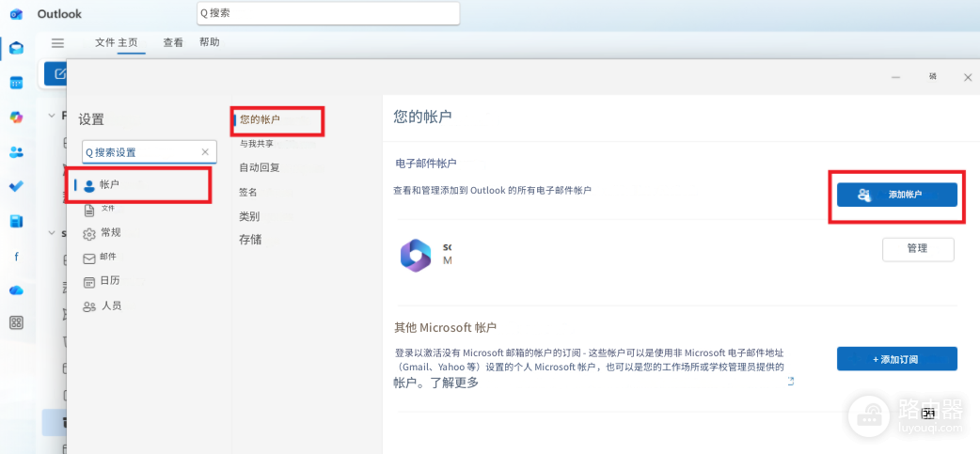Follow the 了解更多 link
This screenshot has height=454, width=980.
(x=453, y=383)
